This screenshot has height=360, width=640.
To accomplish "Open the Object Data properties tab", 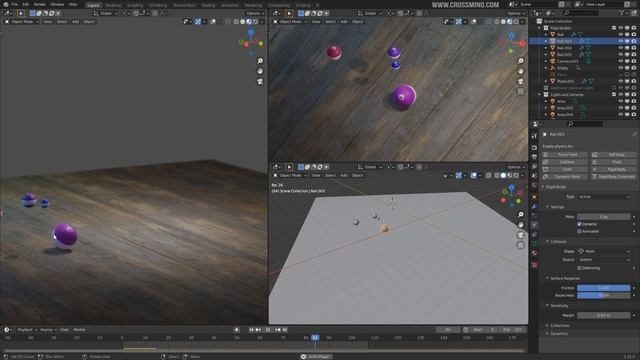I will [535, 244].
